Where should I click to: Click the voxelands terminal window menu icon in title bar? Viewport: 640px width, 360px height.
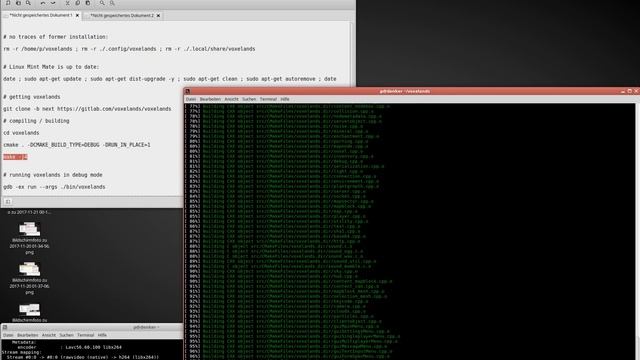(188, 91)
